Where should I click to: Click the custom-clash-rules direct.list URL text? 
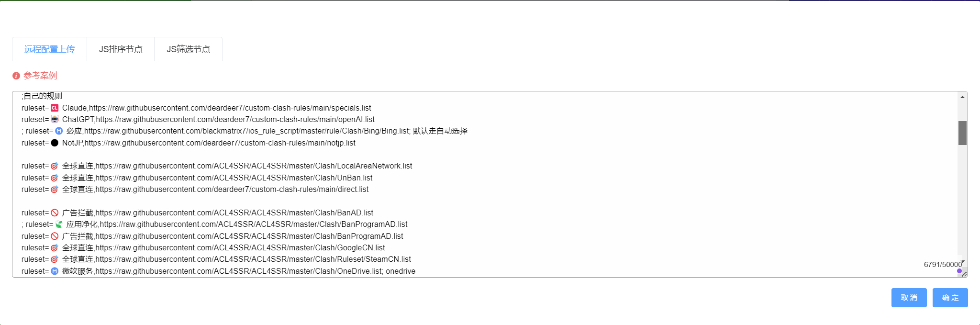point(232,190)
